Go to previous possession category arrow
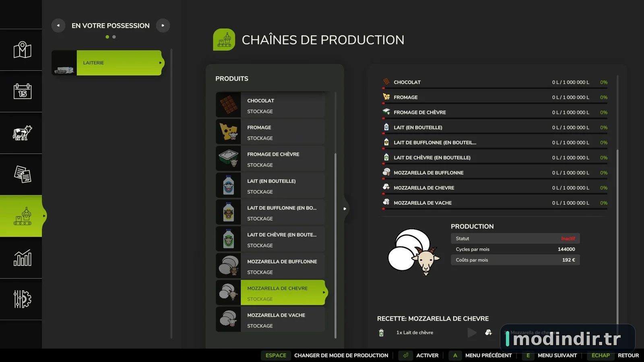 [x=58, y=25]
